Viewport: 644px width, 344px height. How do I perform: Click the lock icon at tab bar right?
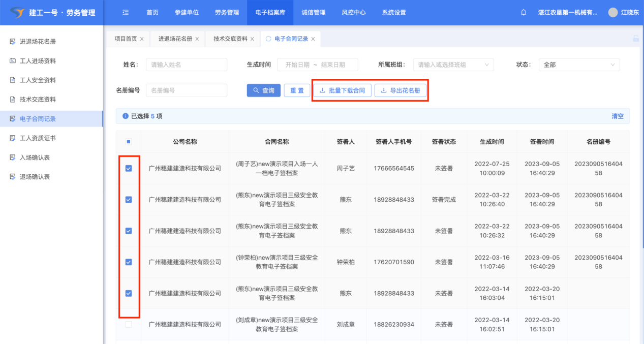pos(635,39)
